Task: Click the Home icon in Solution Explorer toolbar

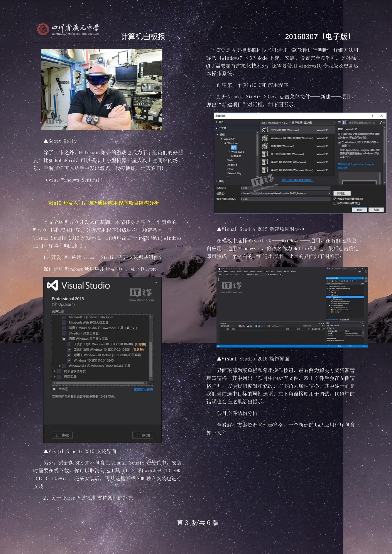Action: tap(333, 281)
